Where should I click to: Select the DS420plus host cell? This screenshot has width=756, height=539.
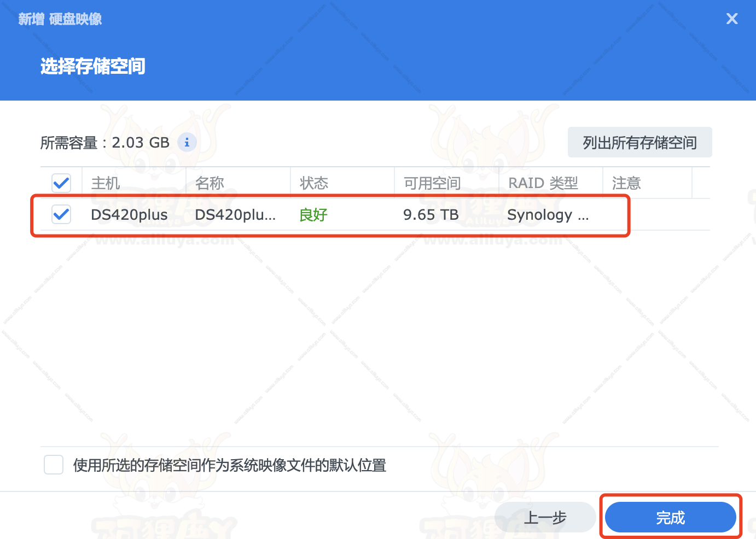pyautogui.click(x=129, y=215)
